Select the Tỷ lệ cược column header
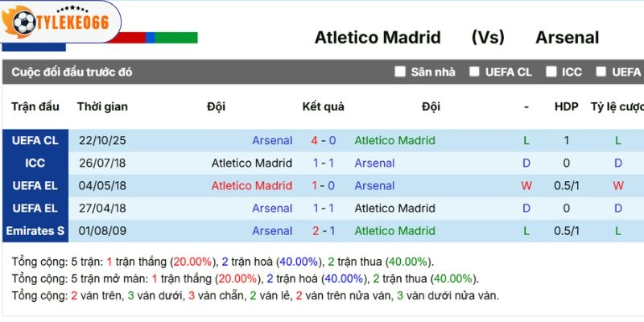The image size is (644, 322). (x=617, y=106)
